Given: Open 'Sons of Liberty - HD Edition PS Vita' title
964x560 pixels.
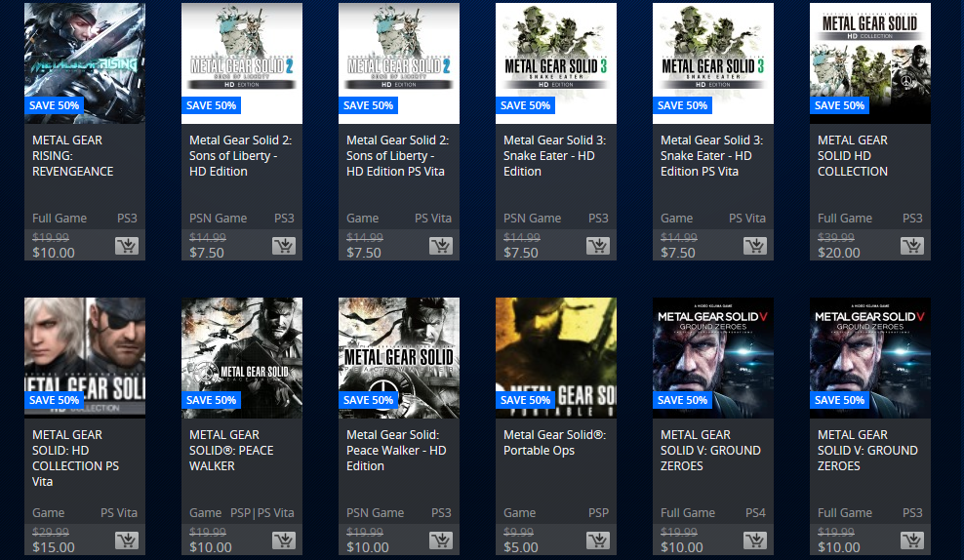Looking at the screenshot, I should 397,155.
